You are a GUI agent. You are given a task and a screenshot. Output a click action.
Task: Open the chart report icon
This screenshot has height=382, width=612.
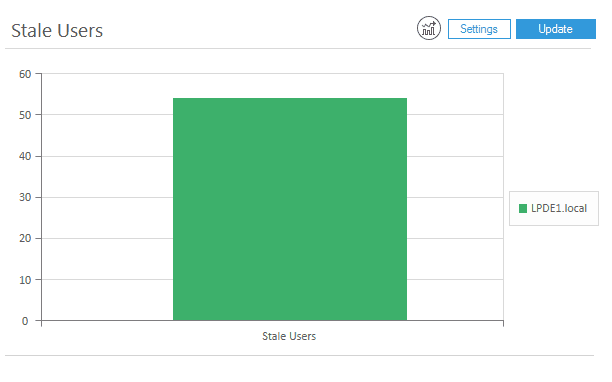coord(429,28)
